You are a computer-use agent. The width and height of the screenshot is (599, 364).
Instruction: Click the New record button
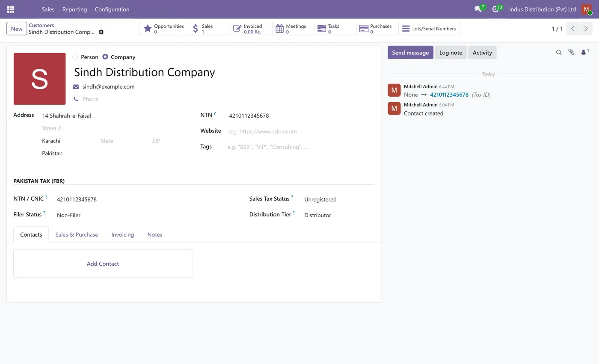coord(17,29)
